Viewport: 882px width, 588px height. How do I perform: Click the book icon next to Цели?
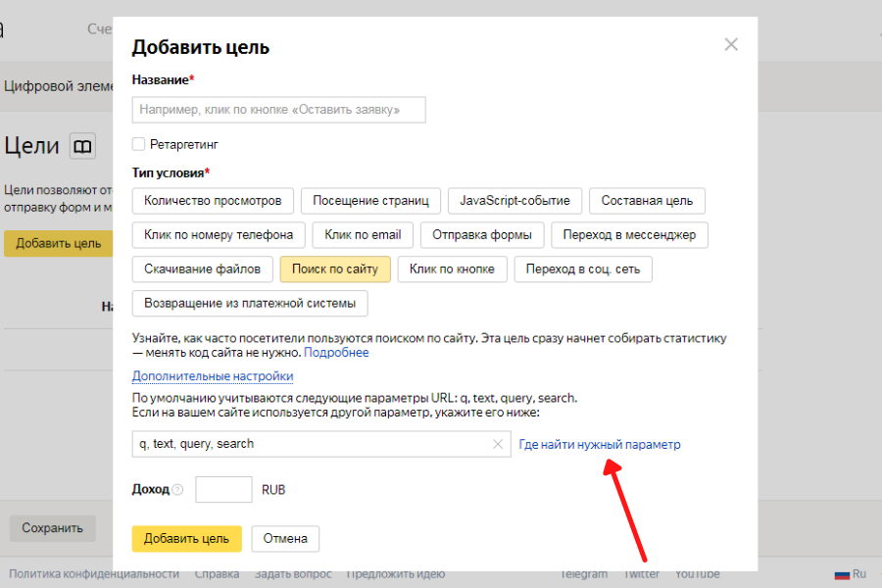click(x=82, y=147)
